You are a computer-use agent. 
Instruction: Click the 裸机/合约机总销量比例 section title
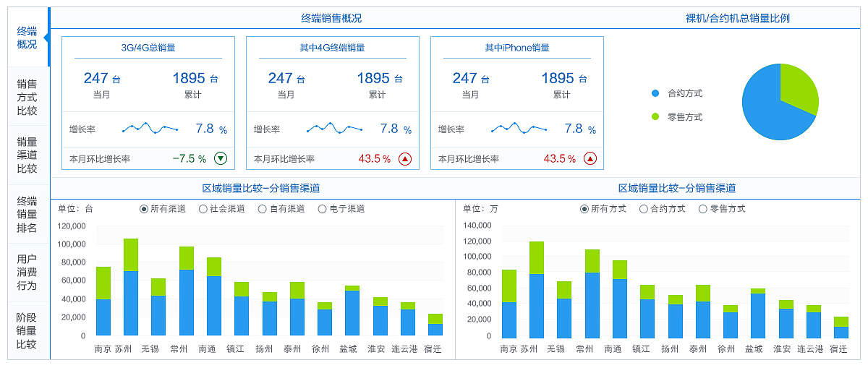737,19
